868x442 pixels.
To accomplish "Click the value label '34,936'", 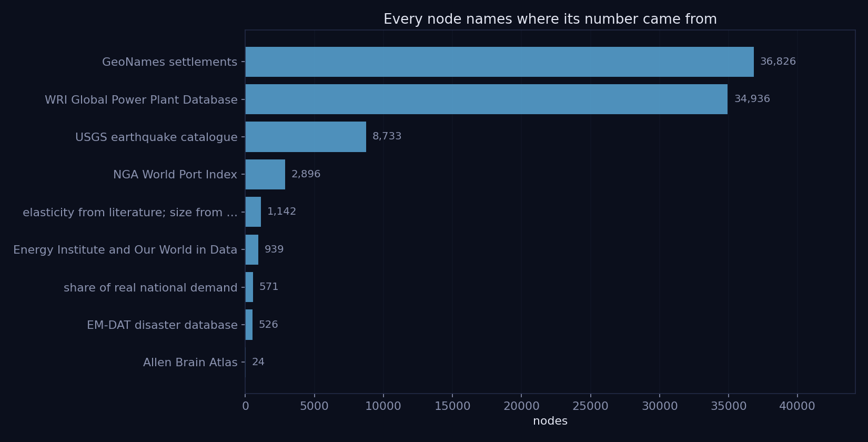I will pyautogui.click(x=752, y=99).
